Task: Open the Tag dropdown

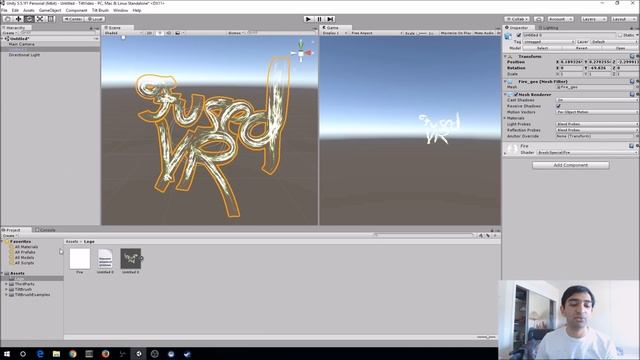Action: point(549,42)
